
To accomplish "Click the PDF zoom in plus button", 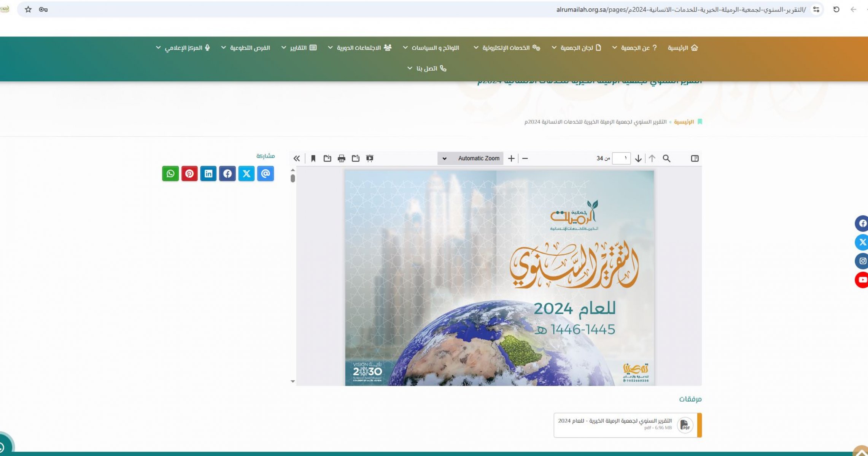I will pyautogui.click(x=511, y=158).
